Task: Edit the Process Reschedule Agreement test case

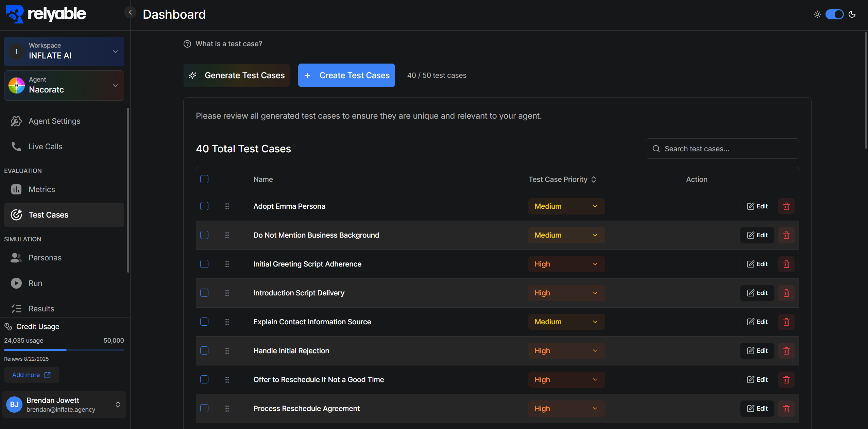Action: coord(757,409)
